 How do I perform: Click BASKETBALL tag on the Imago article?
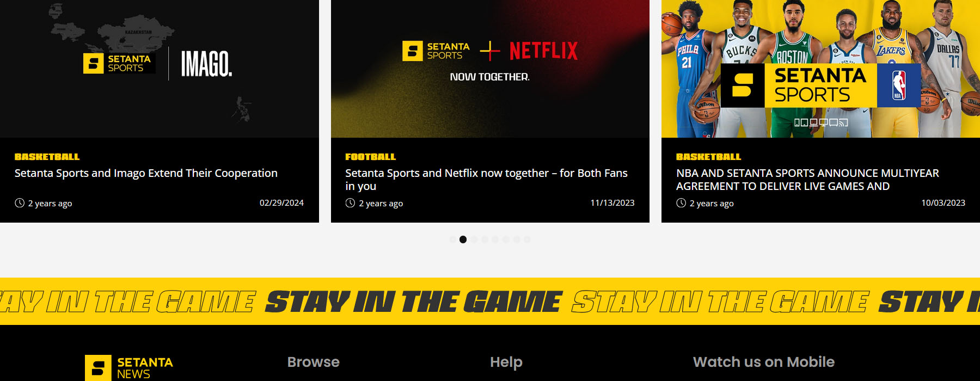(x=47, y=157)
